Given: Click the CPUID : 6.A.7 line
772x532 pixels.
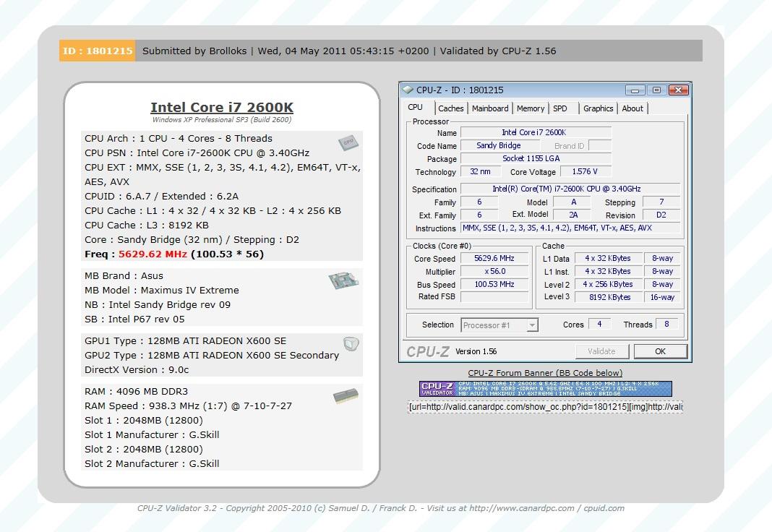Looking at the screenshot, I should pos(161,197).
